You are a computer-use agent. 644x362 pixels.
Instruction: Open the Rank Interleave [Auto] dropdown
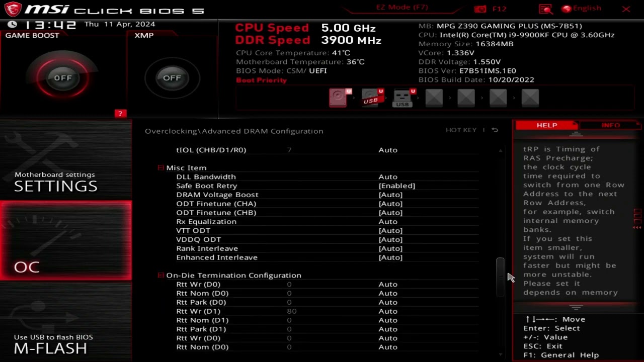pos(390,248)
